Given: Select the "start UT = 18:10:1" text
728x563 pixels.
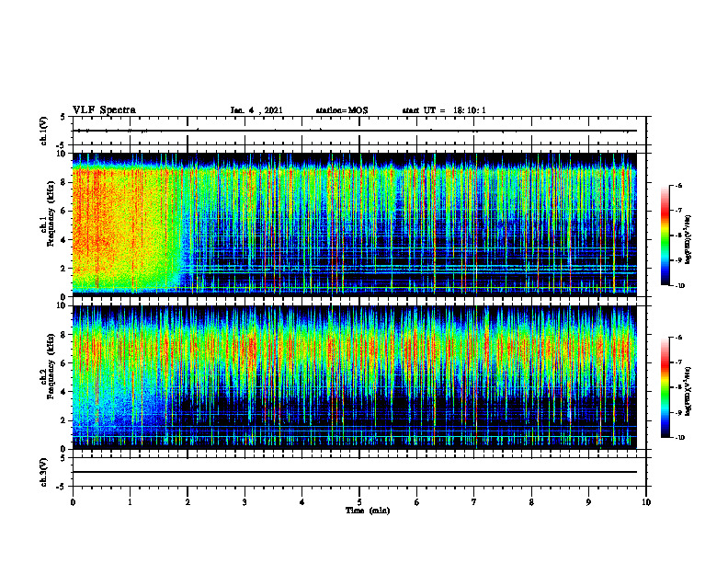Looking at the screenshot, I should [x=444, y=110].
